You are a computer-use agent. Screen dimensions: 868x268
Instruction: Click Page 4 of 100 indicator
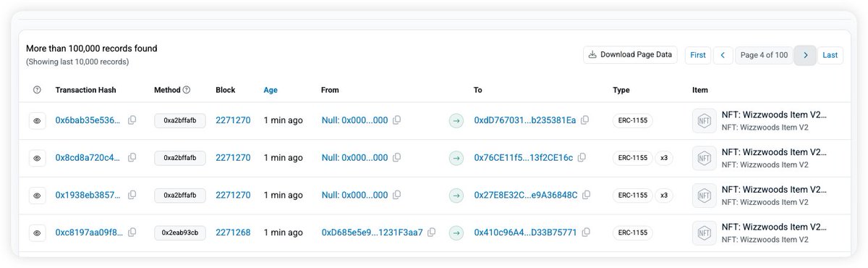point(764,55)
